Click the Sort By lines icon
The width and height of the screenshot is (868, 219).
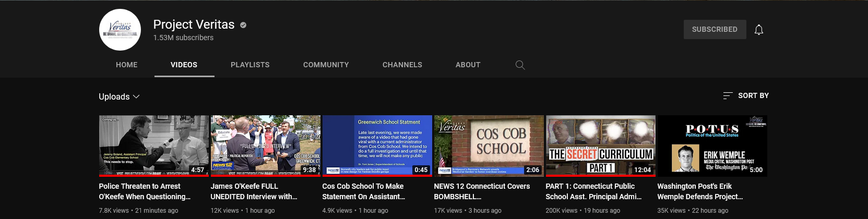point(728,95)
